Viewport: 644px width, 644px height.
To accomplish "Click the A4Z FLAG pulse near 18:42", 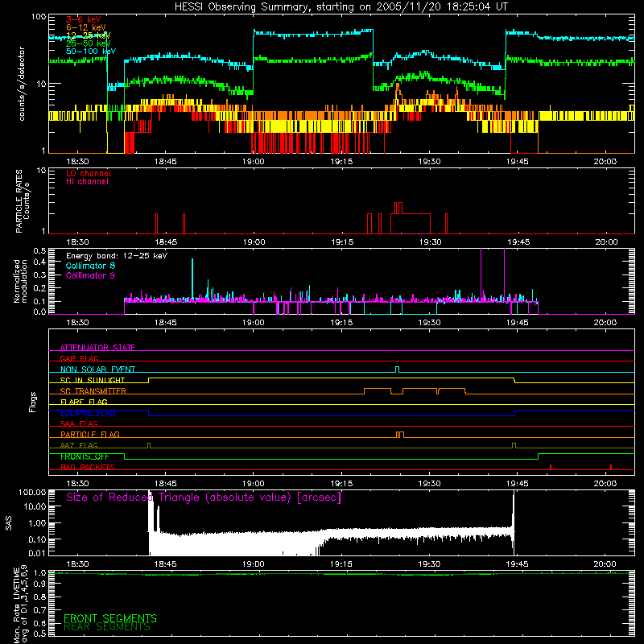I will tap(149, 445).
